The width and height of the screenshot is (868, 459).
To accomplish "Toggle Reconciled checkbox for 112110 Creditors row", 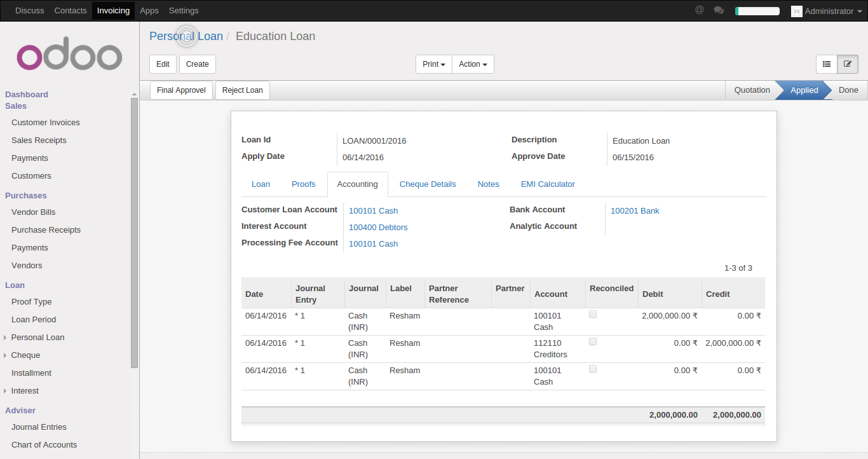I will pos(593,341).
